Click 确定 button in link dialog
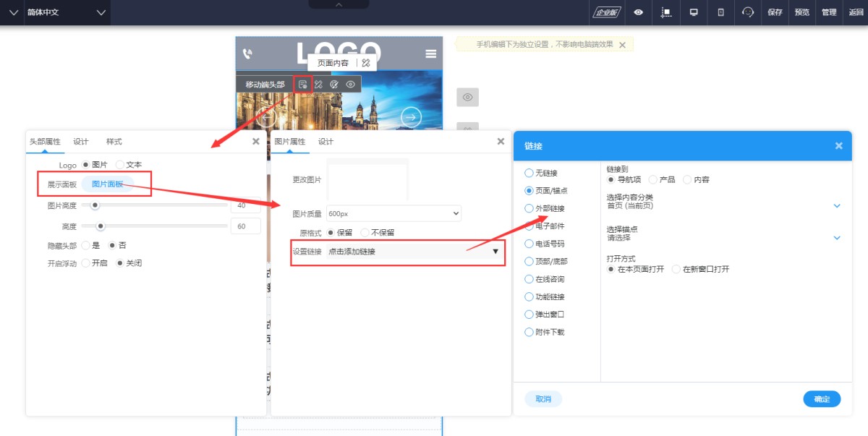This screenshot has height=436, width=868. click(822, 399)
